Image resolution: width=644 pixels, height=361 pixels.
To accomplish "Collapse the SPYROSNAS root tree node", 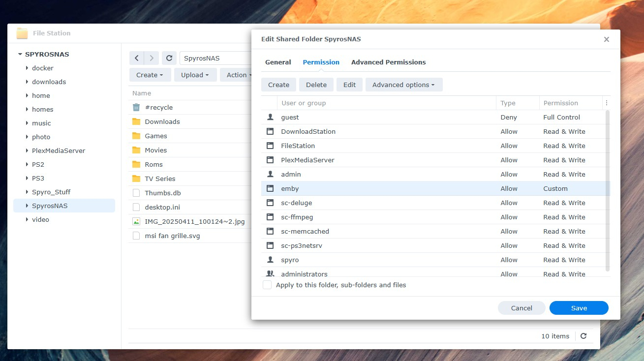I will click(x=20, y=54).
